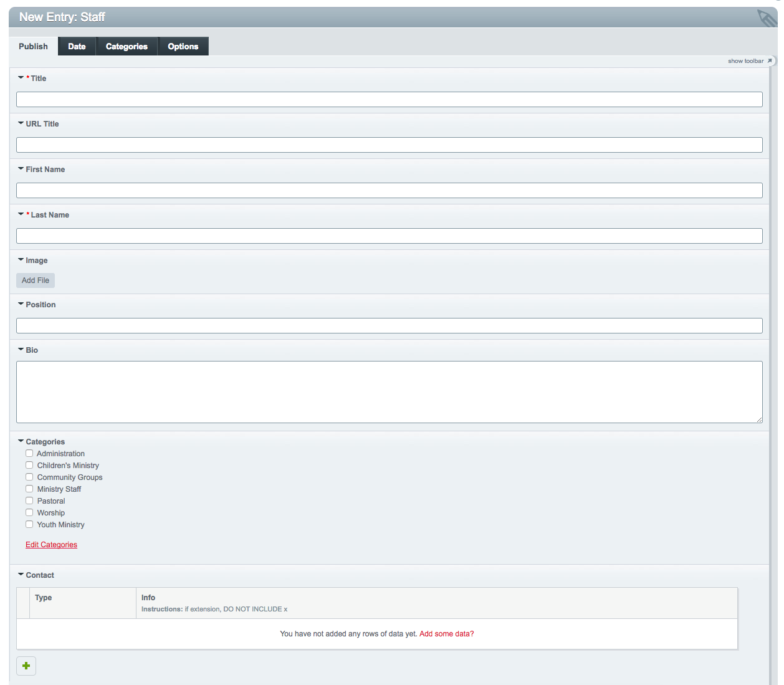784x685 pixels.
Task: Select the Pastoral checkbox
Action: click(x=29, y=500)
